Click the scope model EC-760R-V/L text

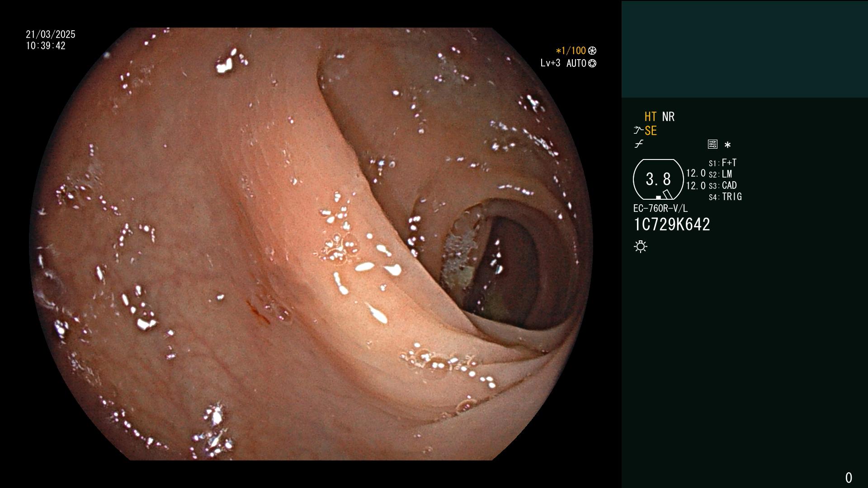[660, 208]
